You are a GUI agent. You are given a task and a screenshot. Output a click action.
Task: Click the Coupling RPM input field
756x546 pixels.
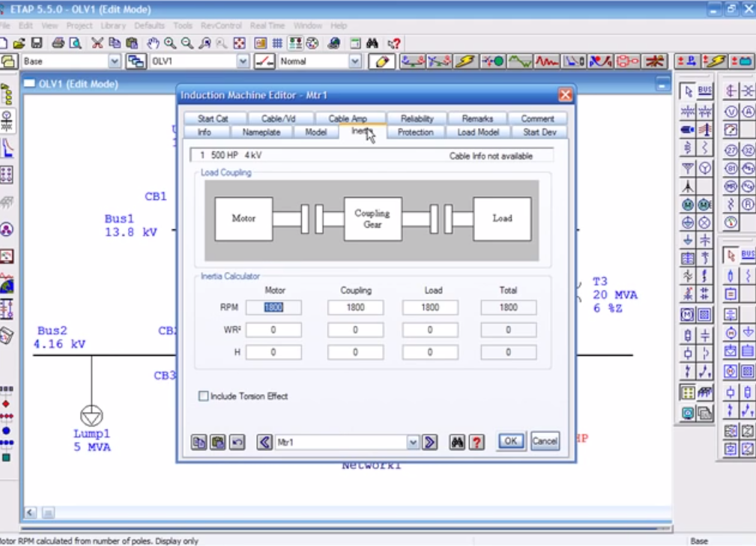355,307
